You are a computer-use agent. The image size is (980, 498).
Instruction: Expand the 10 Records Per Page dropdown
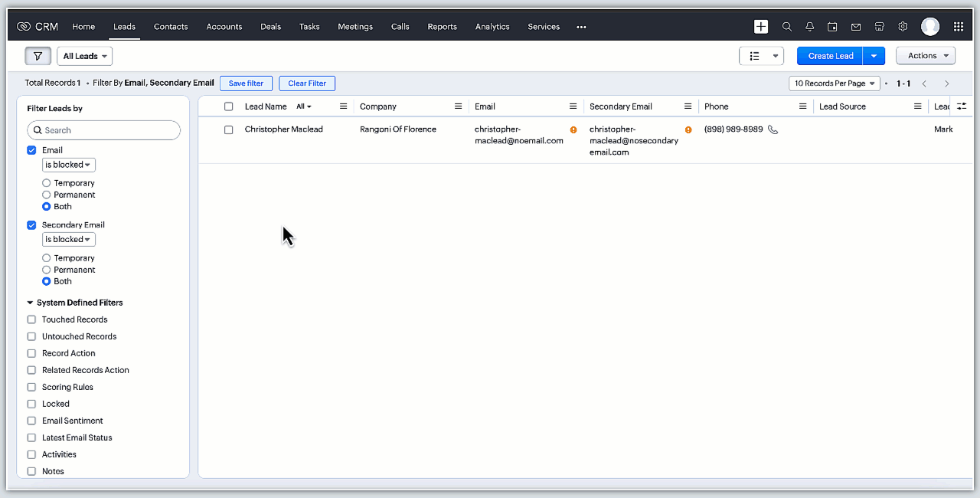(834, 84)
